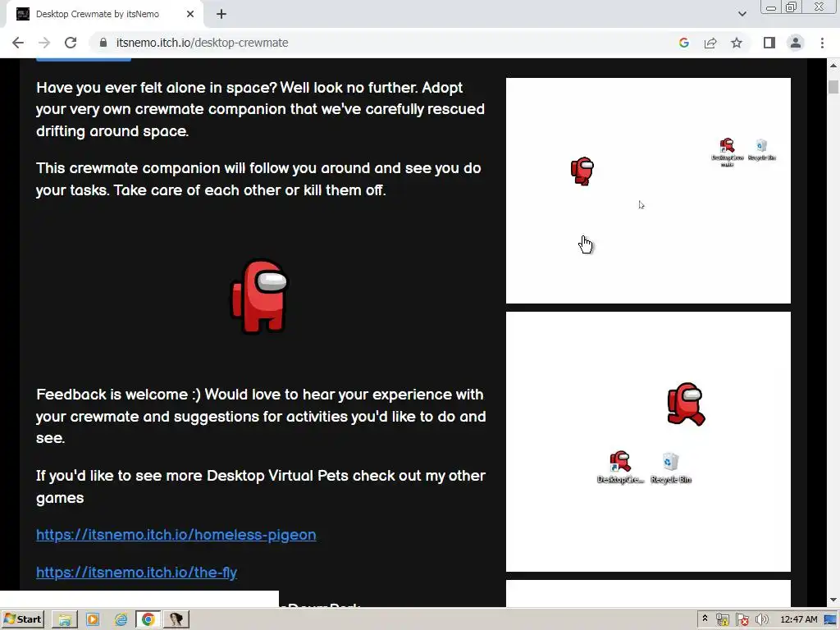Click scrollbar down arrow
This screenshot has height=630, width=840.
point(833,600)
